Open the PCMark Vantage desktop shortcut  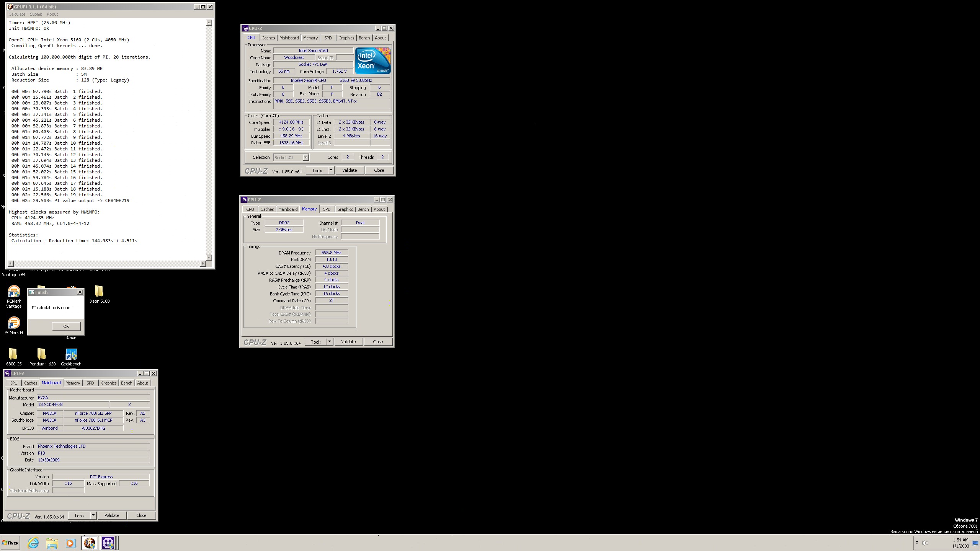pyautogui.click(x=14, y=297)
